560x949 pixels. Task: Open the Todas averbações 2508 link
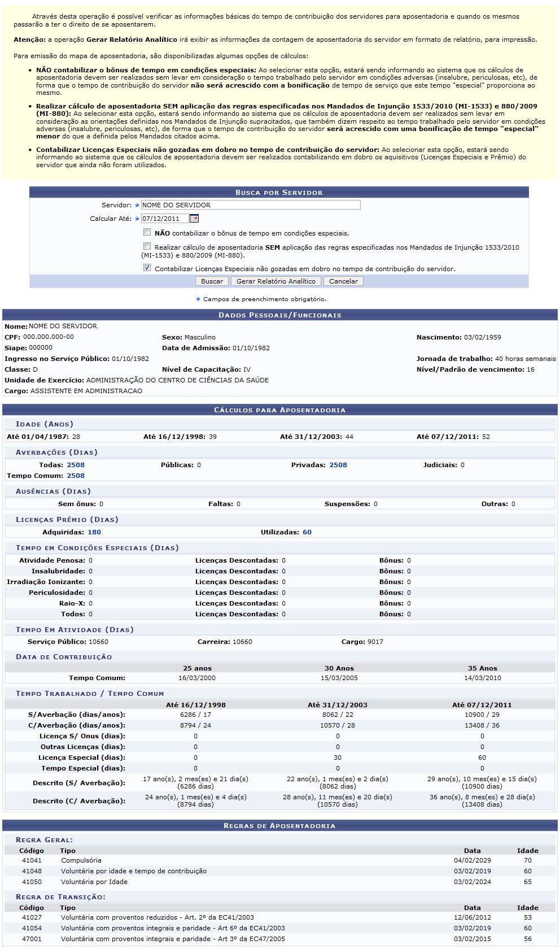76,465
